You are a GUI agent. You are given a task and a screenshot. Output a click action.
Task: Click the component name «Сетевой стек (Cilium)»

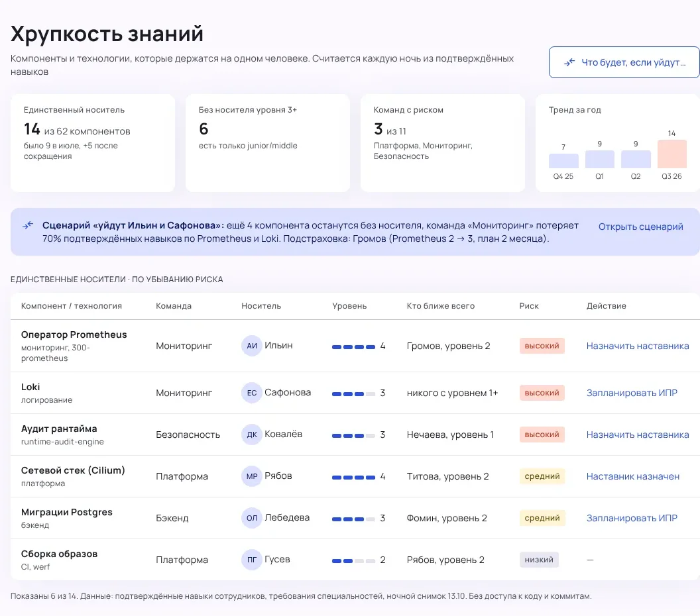click(x=73, y=470)
